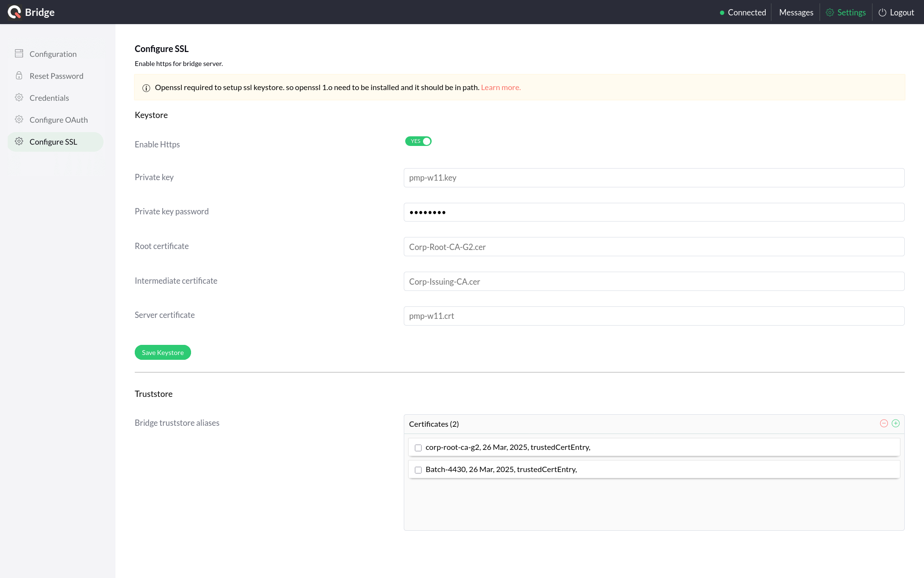Click the Configuration sidebar icon
This screenshot has width=924, height=578.
coord(19,53)
